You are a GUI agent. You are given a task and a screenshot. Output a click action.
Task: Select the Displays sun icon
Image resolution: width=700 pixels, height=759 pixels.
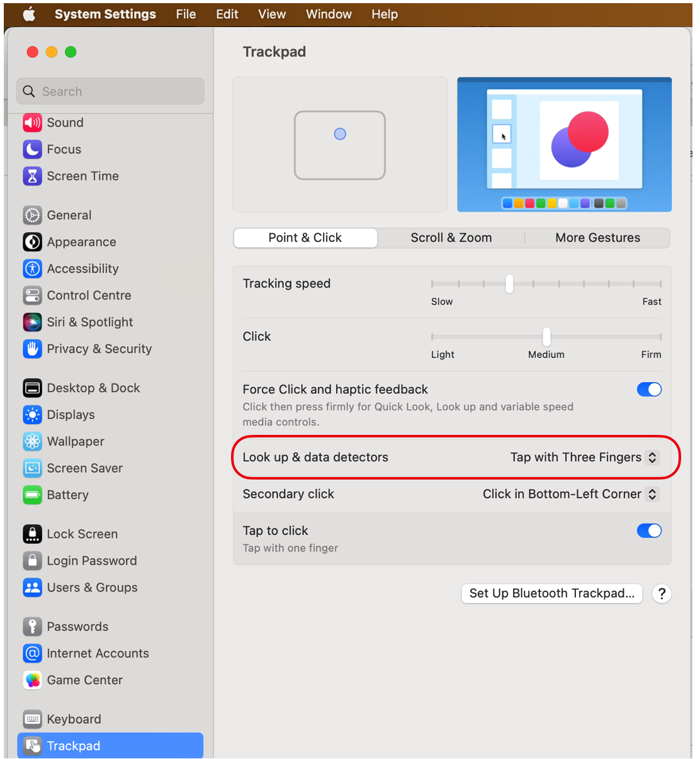point(32,415)
